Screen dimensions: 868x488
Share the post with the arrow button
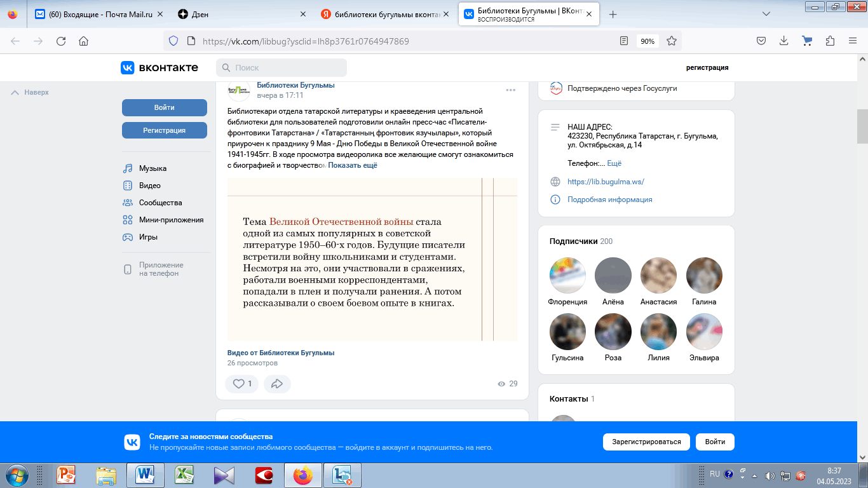[277, 384]
